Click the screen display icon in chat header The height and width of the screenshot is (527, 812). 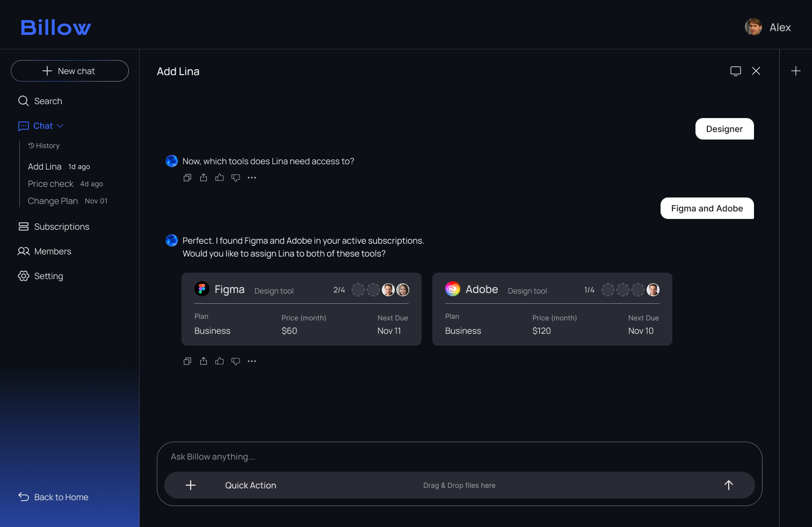point(736,71)
